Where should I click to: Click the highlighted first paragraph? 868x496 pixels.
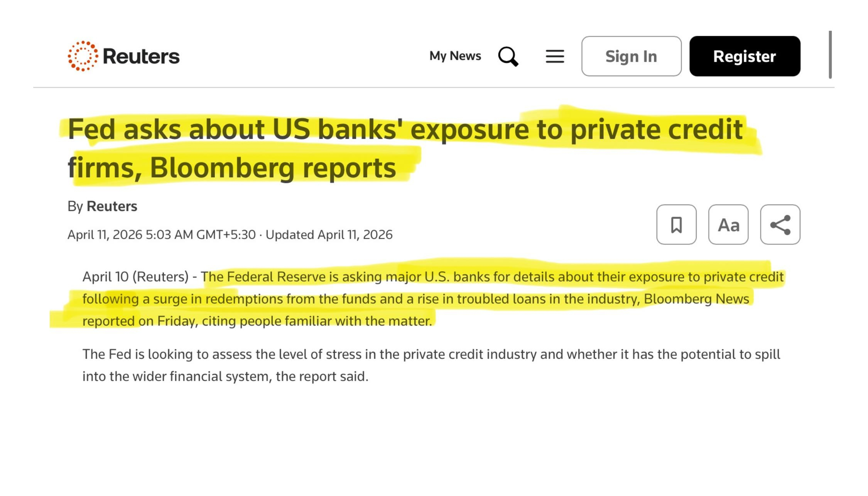[x=433, y=299]
